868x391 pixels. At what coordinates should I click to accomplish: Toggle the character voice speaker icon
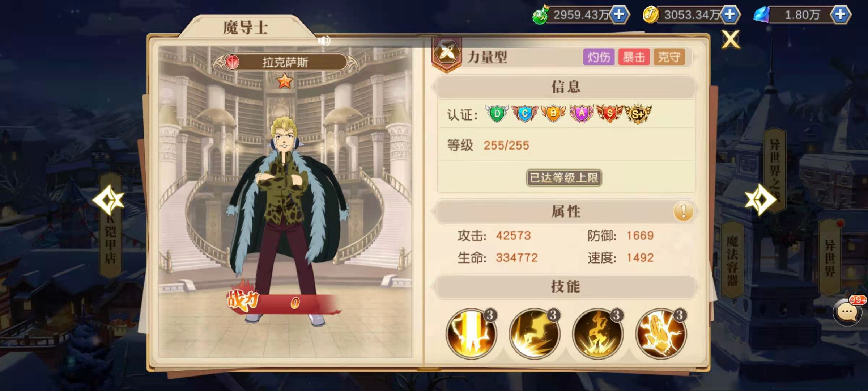[x=324, y=41]
